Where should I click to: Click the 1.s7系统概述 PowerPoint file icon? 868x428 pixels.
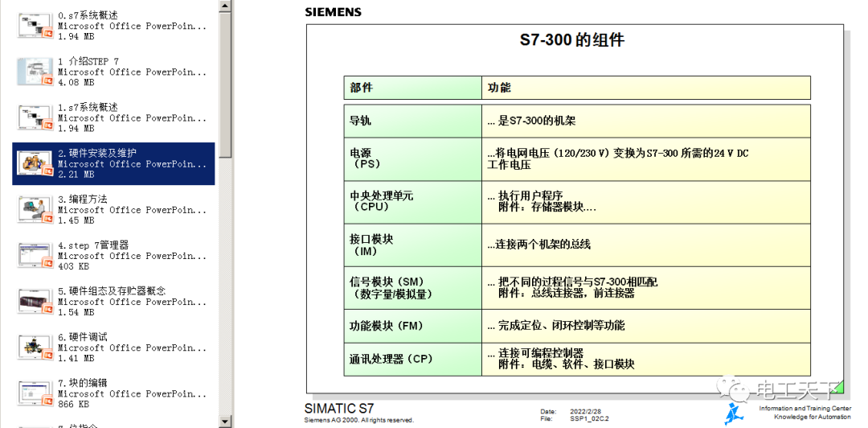coord(35,118)
